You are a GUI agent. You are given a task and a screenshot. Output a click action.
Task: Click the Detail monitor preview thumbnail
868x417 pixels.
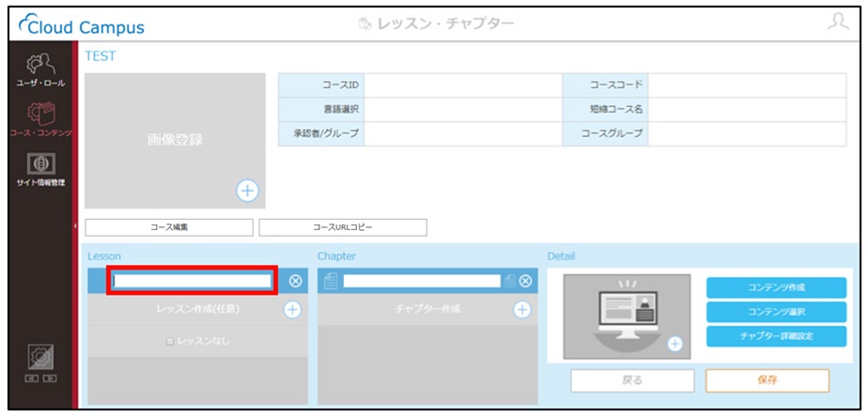coord(627,317)
